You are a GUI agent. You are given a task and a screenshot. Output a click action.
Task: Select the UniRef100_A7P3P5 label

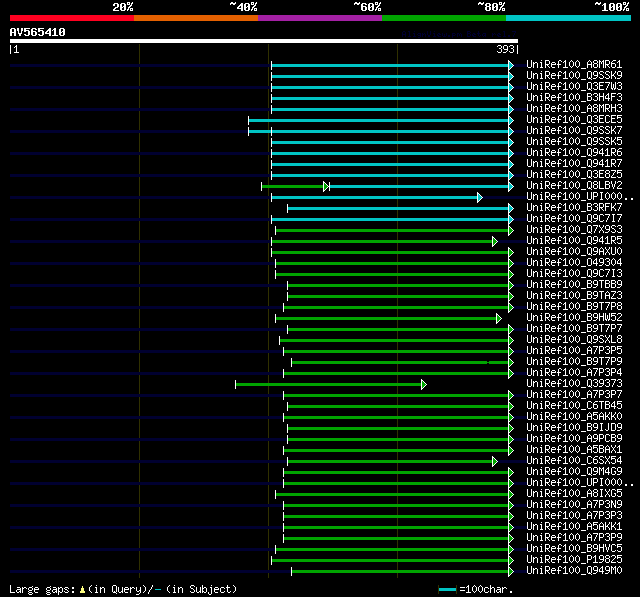pyautogui.click(x=574, y=351)
